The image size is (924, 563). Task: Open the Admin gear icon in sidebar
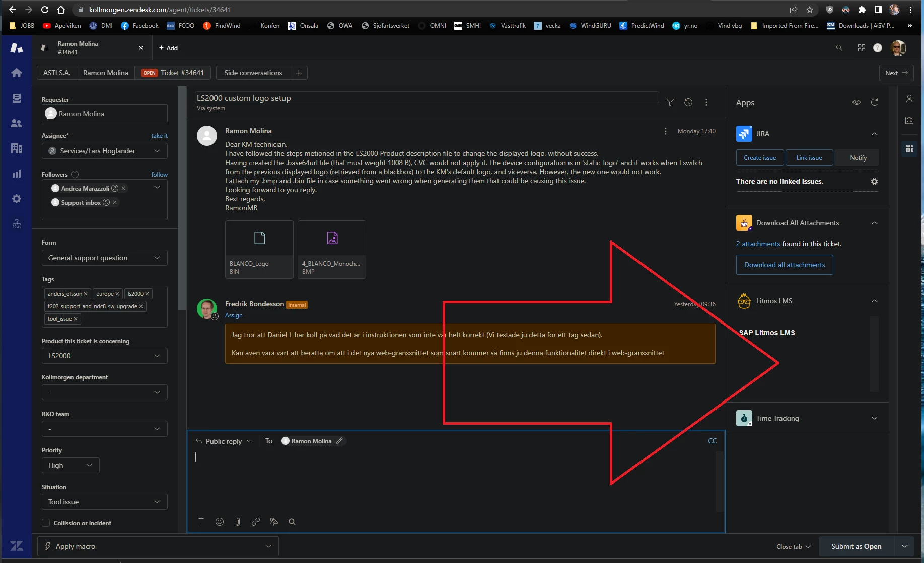click(x=17, y=199)
